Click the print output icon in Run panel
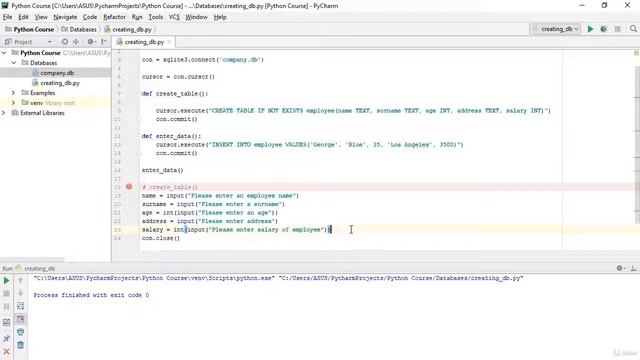 20,332
